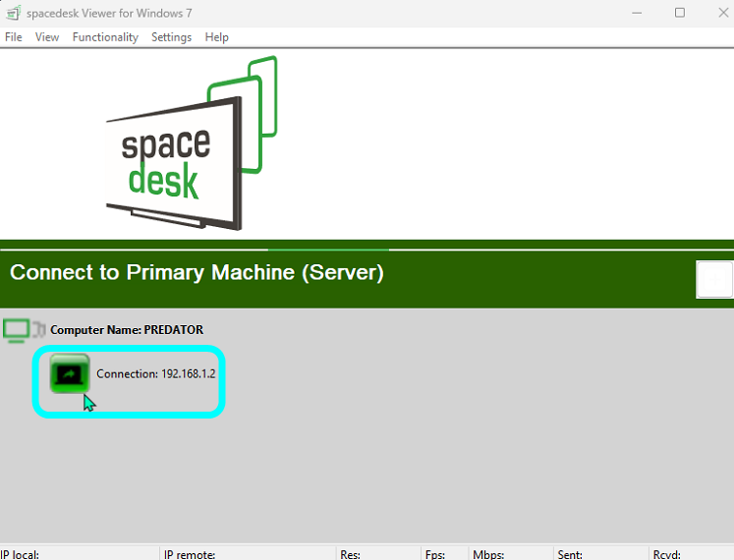This screenshot has height=560, width=734.
Task: Select the Connection: 192.168.1.2 text
Action: click(x=156, y=373)
